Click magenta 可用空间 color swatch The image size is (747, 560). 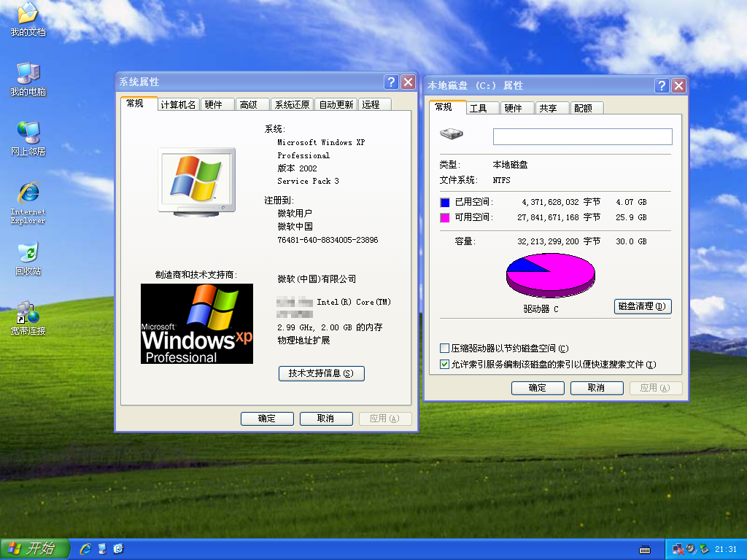[445, 217]
